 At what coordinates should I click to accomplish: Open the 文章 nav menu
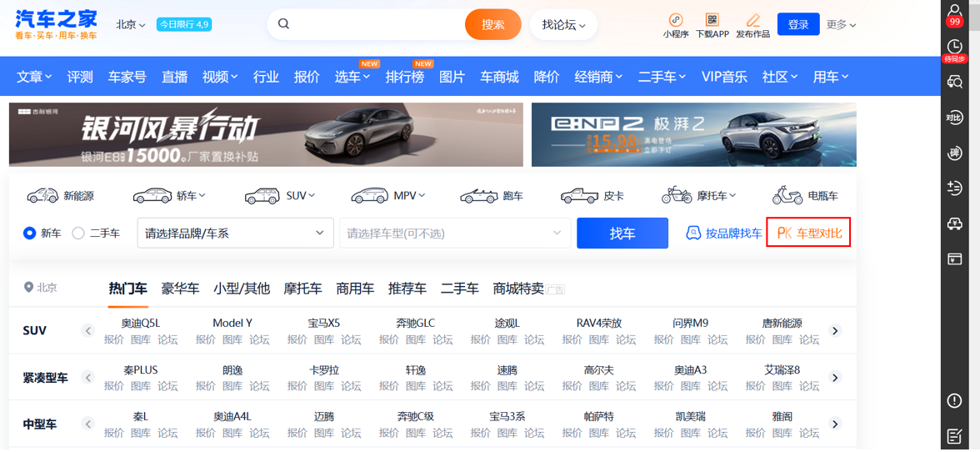click(34, 77)
